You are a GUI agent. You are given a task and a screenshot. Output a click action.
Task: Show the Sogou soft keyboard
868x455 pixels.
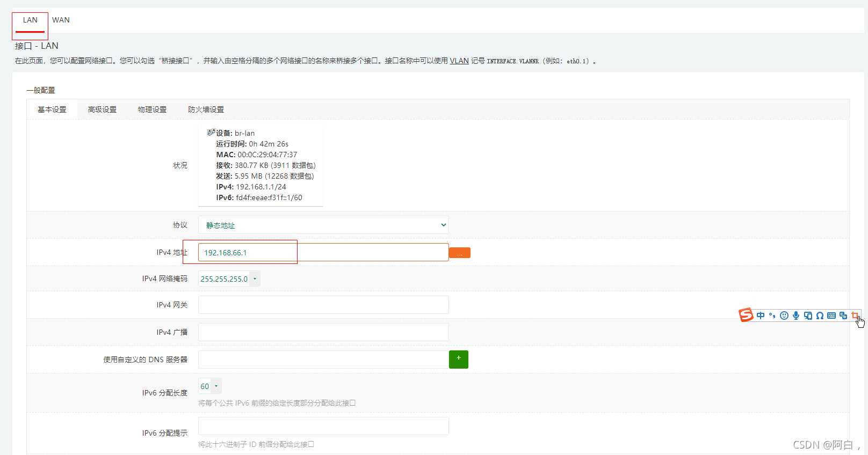(x=831, y=315)
